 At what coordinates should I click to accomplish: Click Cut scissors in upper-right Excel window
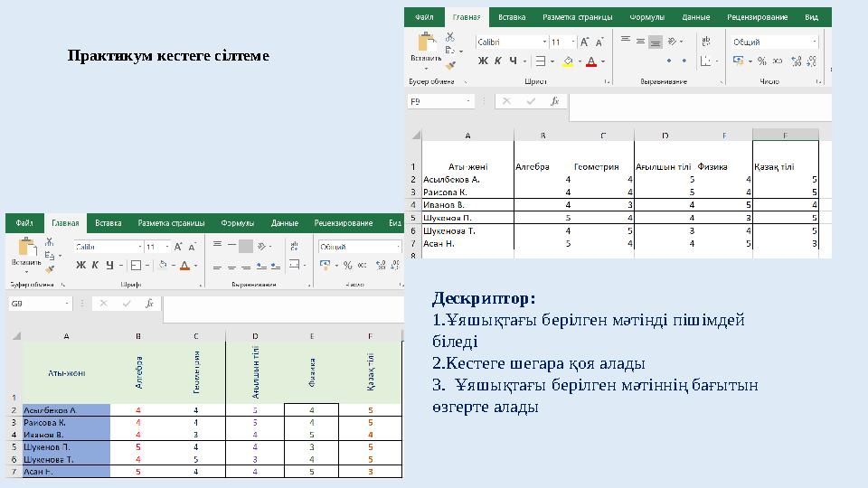click(450, 37)
